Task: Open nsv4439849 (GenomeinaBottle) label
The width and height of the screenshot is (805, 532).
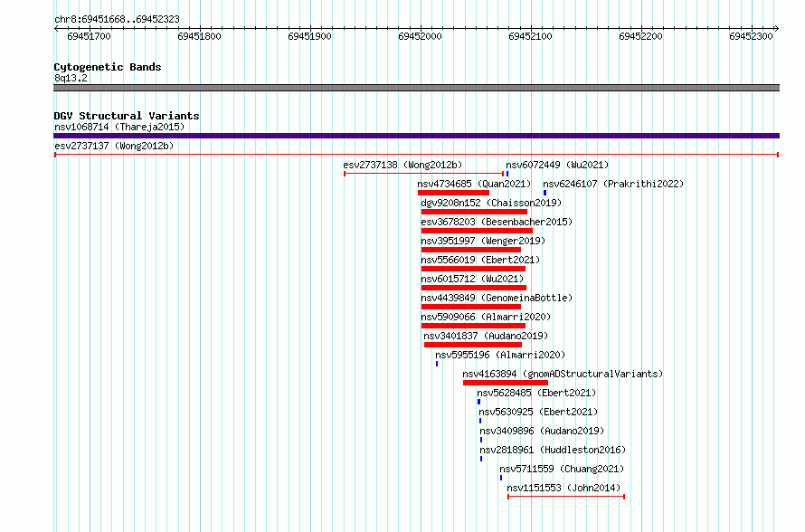Action: coord(497,298)
